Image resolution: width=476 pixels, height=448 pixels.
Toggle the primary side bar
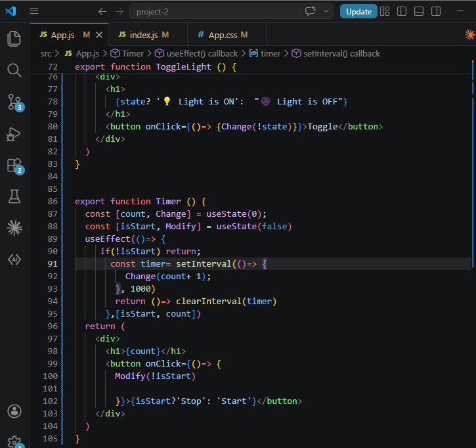(x=402, y=12)
